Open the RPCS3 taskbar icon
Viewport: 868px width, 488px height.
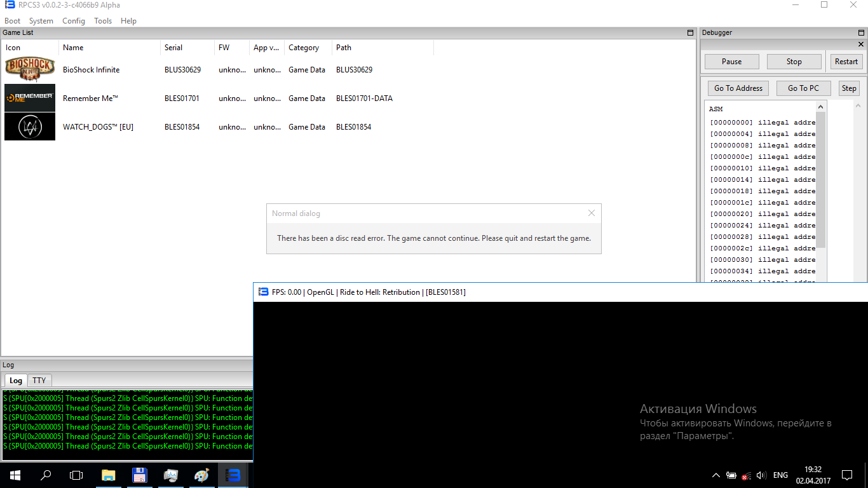(x=233, y=475)
